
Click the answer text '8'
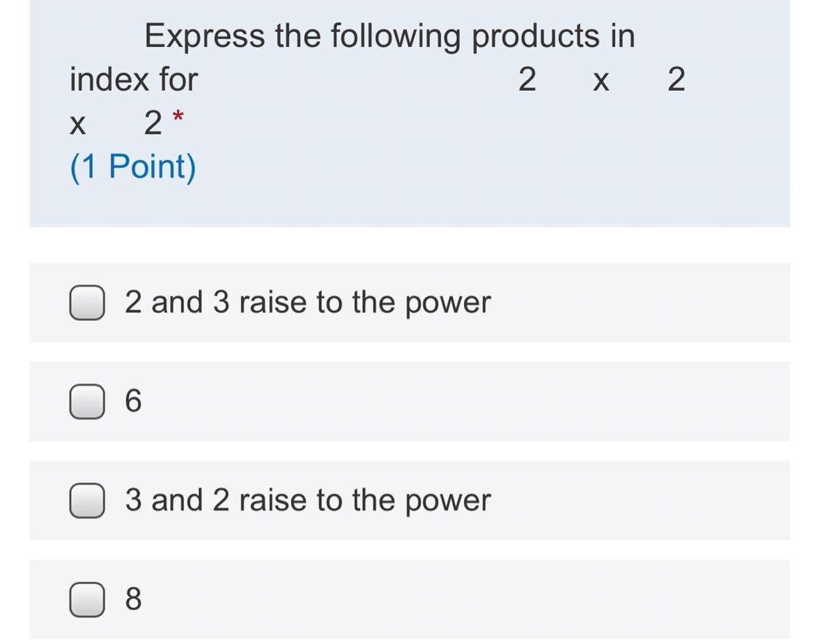[x=133, y=600]
